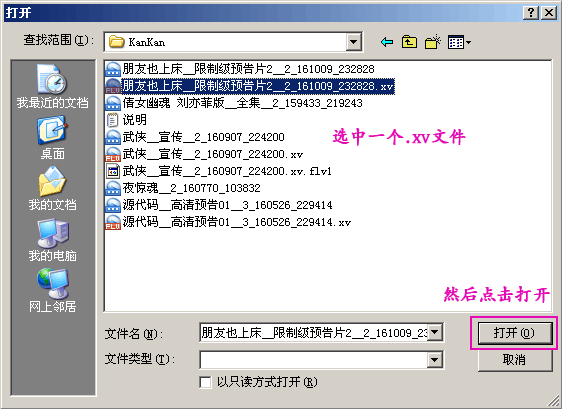This screenshot has width=562, height=409.
Task: Open 网上邻居 shortcut
Action: coord(52,291)
